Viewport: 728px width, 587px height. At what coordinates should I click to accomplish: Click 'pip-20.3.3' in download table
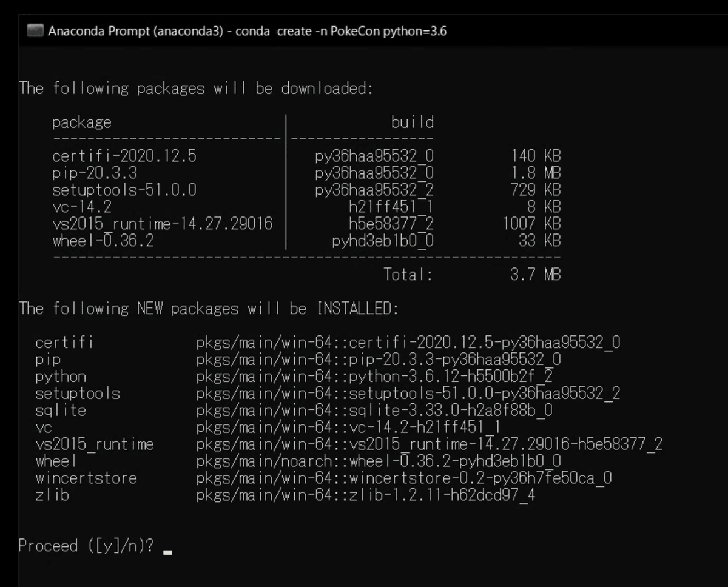pos(95,173)
